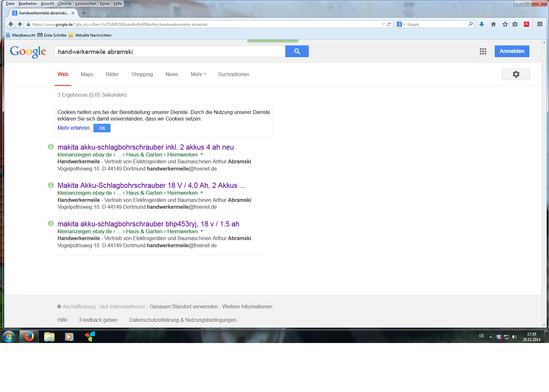Click the blue Google search button
Viewport: 549px width, 392px height.
tap(297, 51)
